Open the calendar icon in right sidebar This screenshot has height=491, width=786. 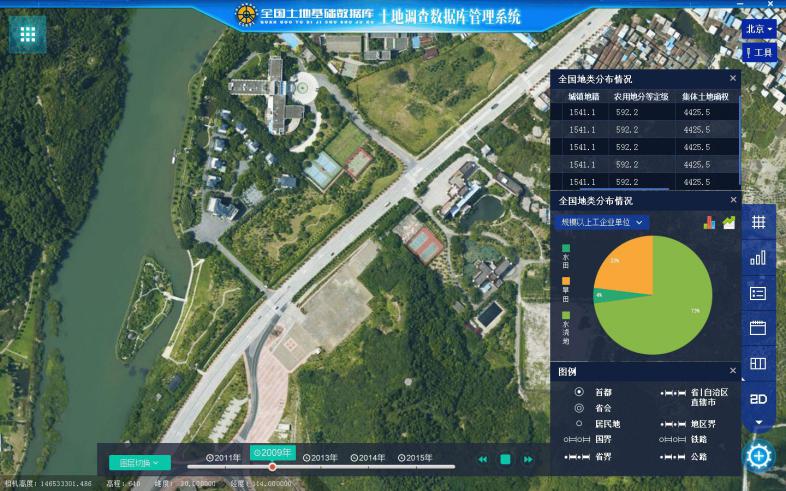(x=759, y=328)
